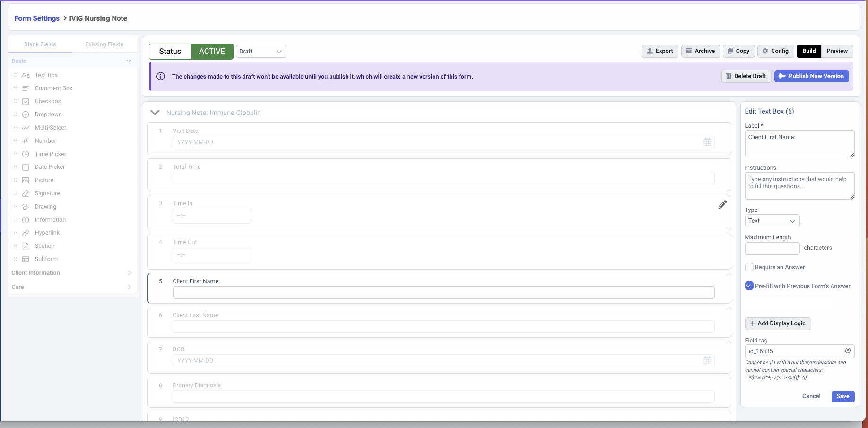Click the Export button
This screenshot has height=428, width=868.
[660, 51]
